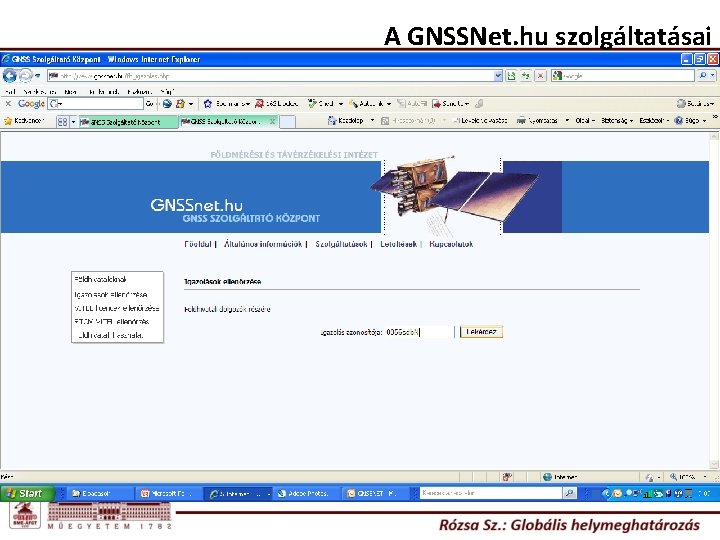The width and height of the screenshot is (720, 540).
Task: Click the third sidebar link about license check
Action: 117,308
